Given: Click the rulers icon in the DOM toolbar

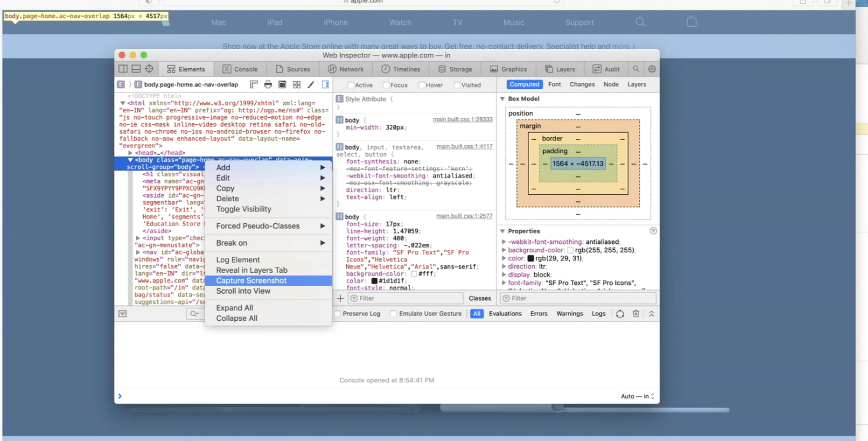Looking at the screenshot, I should tap(254, 85).
